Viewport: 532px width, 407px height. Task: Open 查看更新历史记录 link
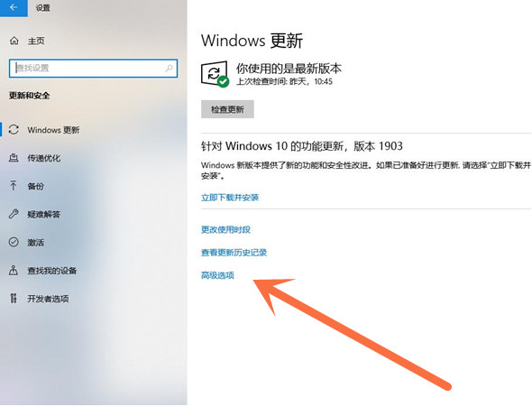[x=234, y=253]
